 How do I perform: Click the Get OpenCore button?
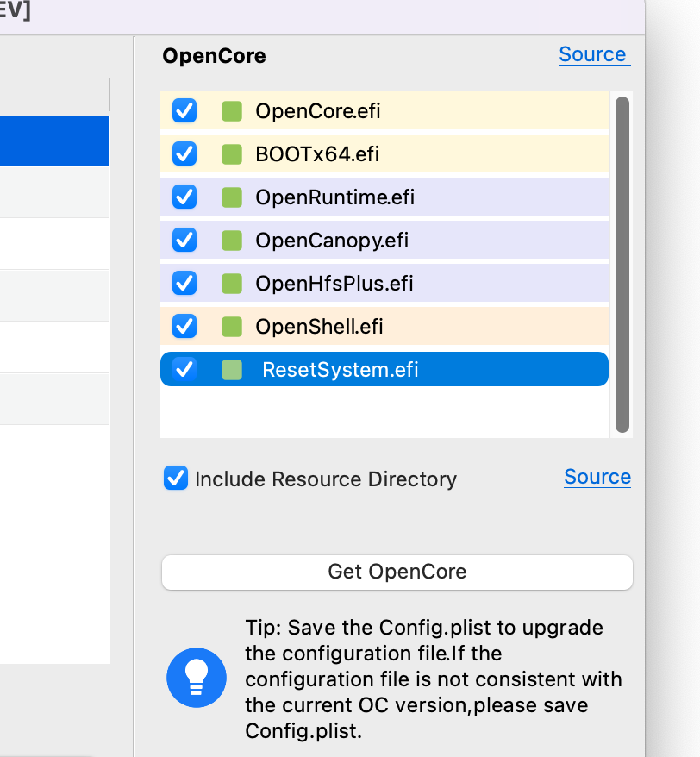(397, 572)
